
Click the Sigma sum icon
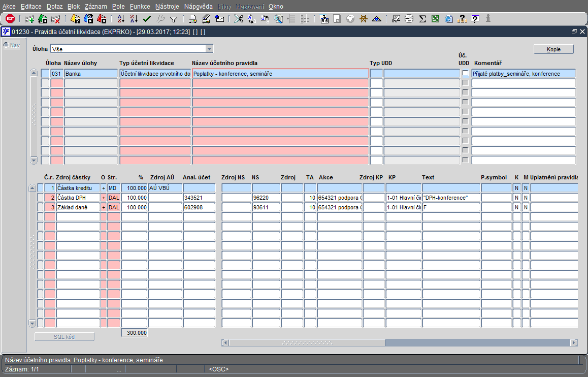(x=422, y=19)
